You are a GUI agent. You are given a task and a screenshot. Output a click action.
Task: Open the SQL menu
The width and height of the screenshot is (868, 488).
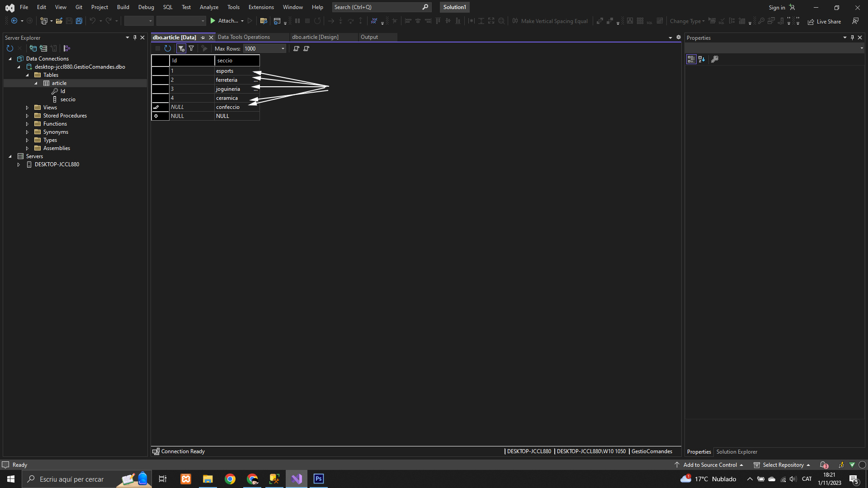tap(168, 7)
